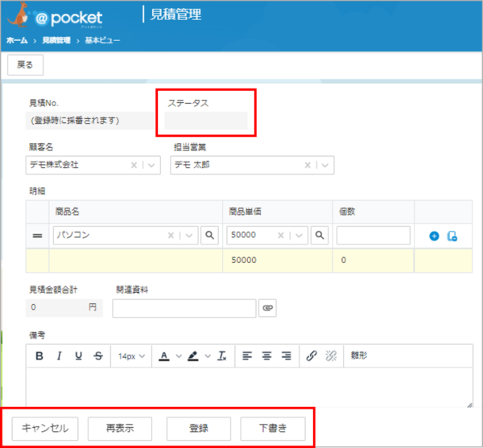Screen dimensions: 483x448
Task: Click the 登録 button
Action: 199,429
